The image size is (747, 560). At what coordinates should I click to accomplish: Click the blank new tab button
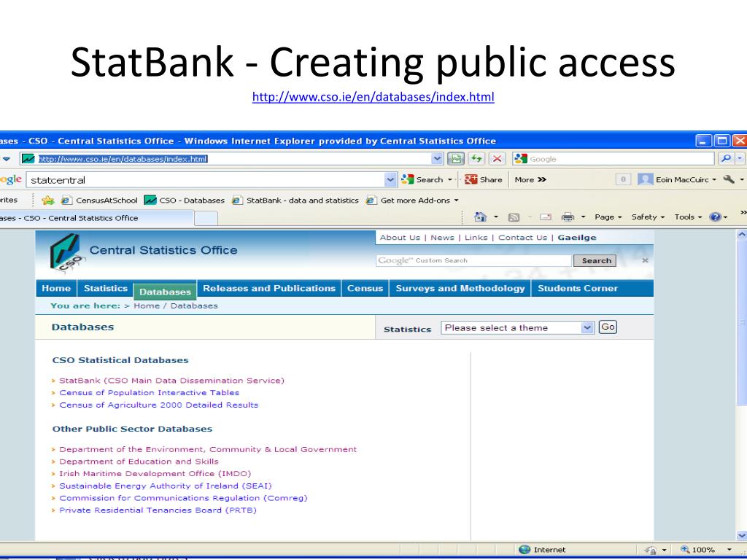point(206,218)
